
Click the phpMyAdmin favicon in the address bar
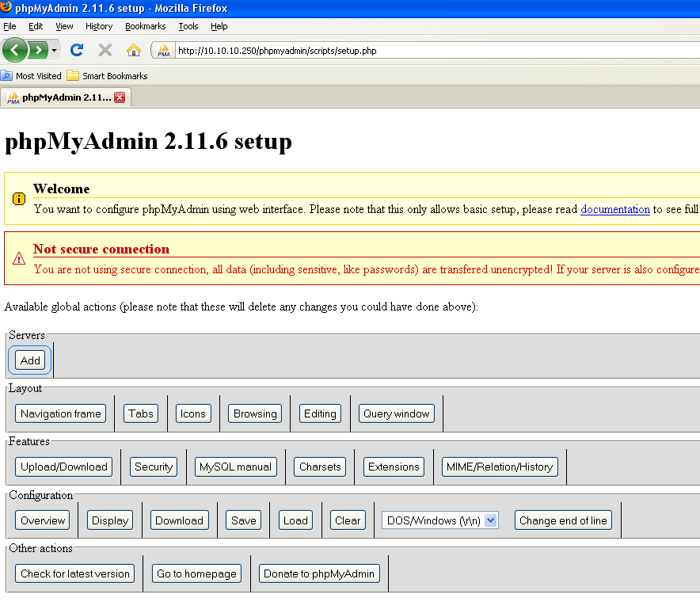pos(162,49)
